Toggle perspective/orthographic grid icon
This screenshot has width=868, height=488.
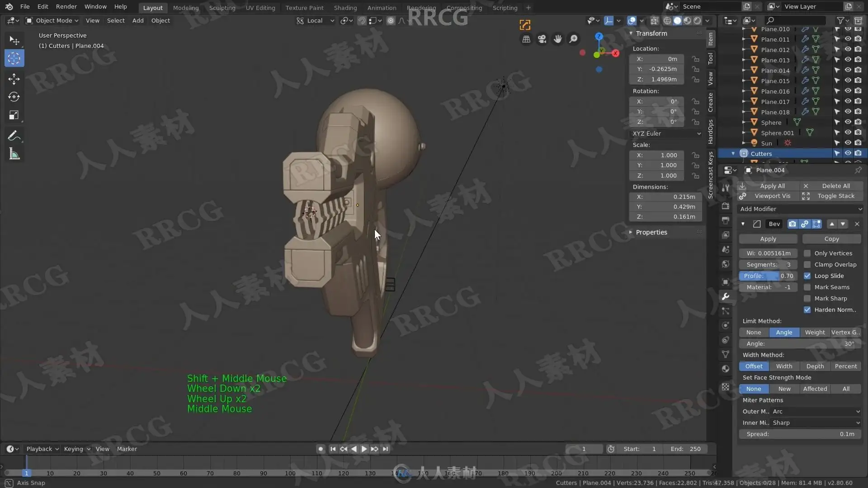click(x=526, y=39)
